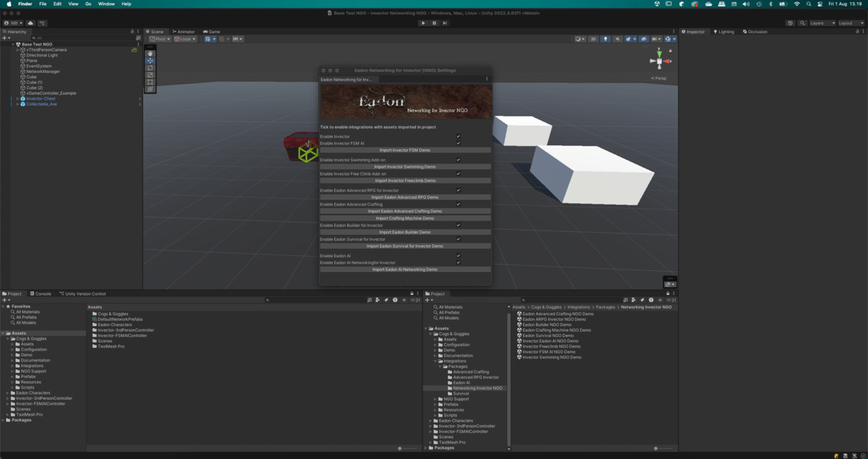Uncheck Enable Invector Free Climb Add-on checkbox
Image resolution: width=868 pixels, height=459 pixels.
tap(458, 173)
